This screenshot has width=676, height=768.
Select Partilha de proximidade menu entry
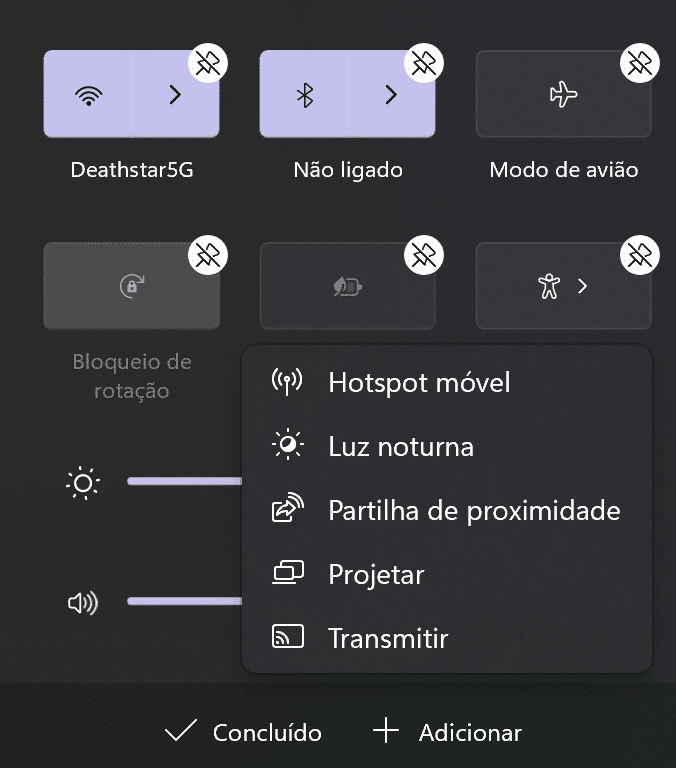click(474, 510)
